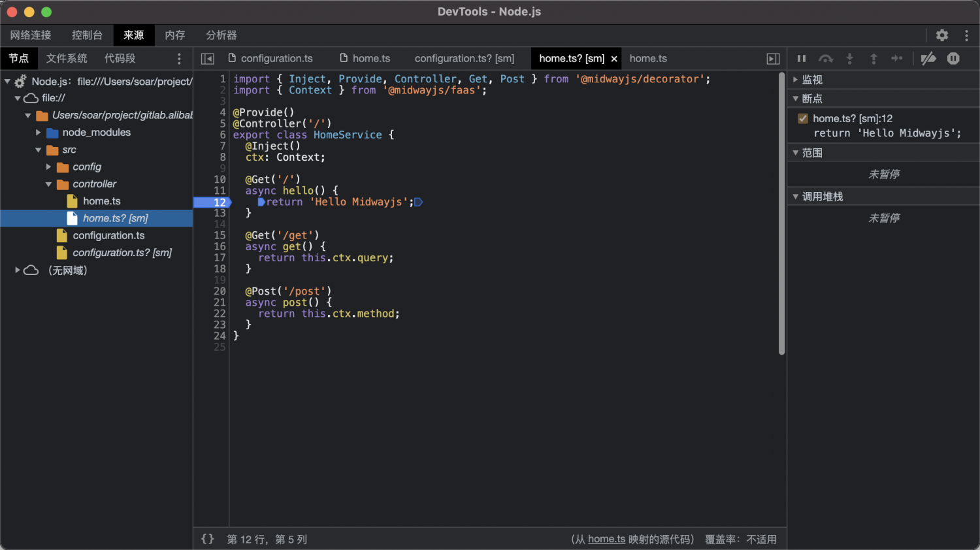The width and height of the screenshot is (980, 550).
Task: Switch to the 控制台 tab
Action: [x=87, y=35]
